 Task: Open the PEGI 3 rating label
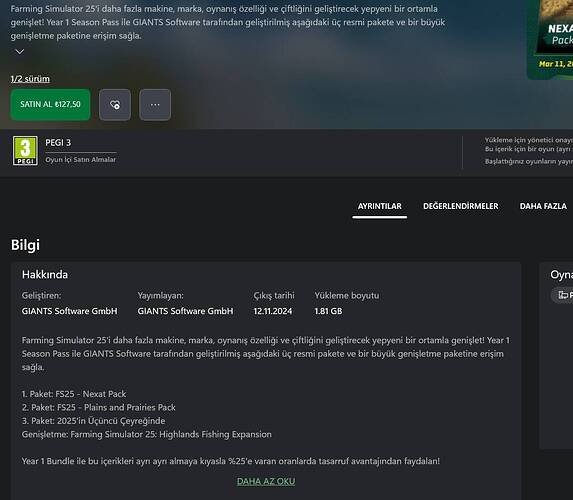[x=58, y=143]
